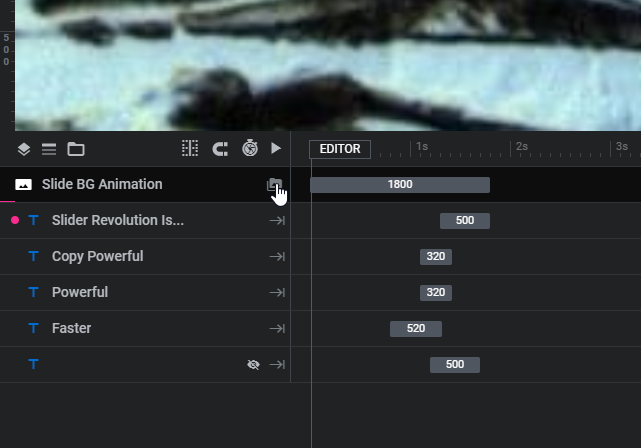Click the 1s mark on timeline ruler

422,146
